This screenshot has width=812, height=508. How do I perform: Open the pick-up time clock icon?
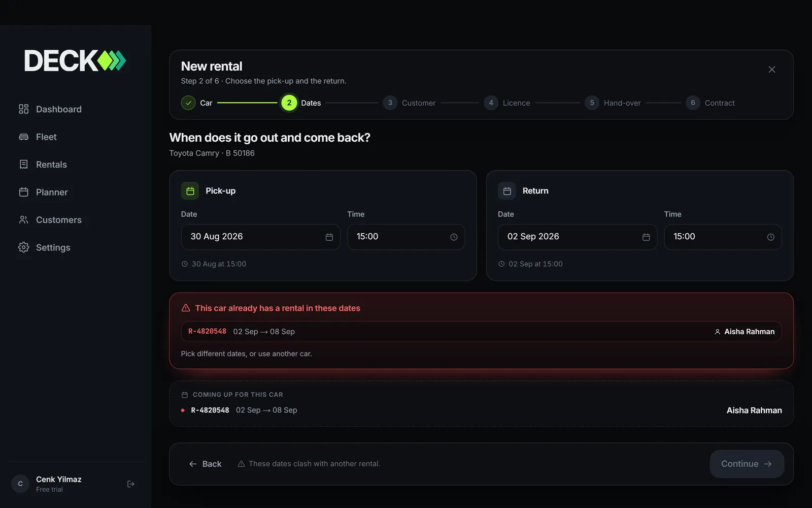coord(454,237)
